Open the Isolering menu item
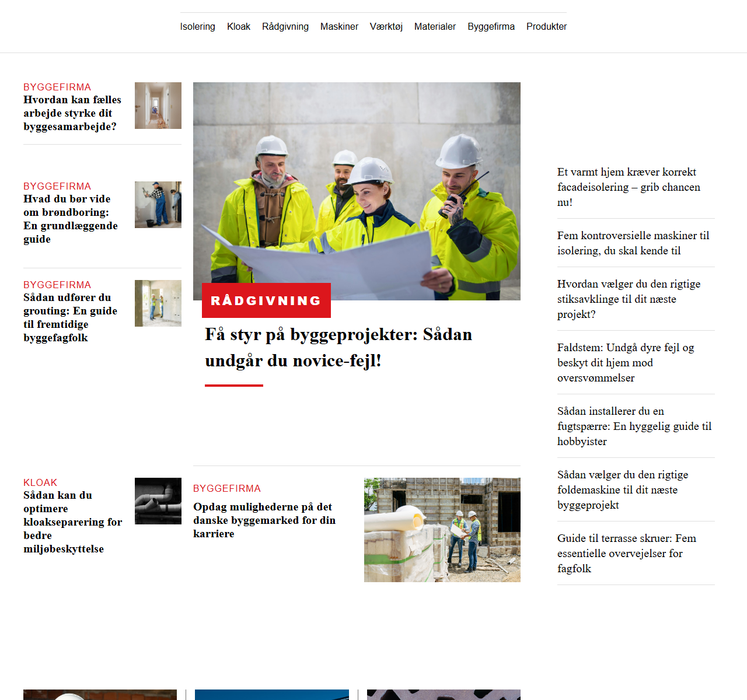The height and width of the screenshot is (700, 747). point(197,26)
